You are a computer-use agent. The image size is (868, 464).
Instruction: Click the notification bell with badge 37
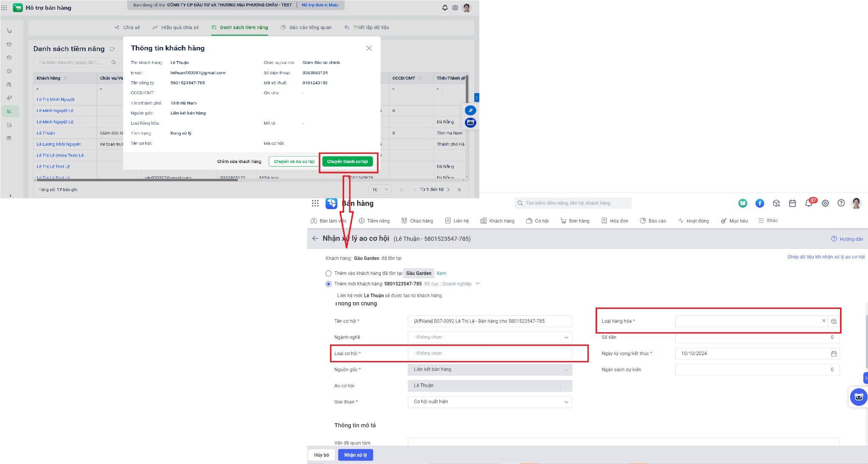(809, 203)
